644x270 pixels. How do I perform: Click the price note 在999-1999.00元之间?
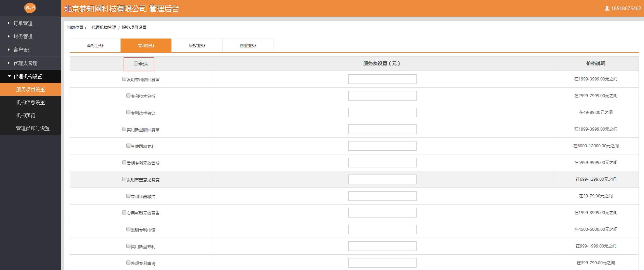pyautogui.click(x=596, y=246)
